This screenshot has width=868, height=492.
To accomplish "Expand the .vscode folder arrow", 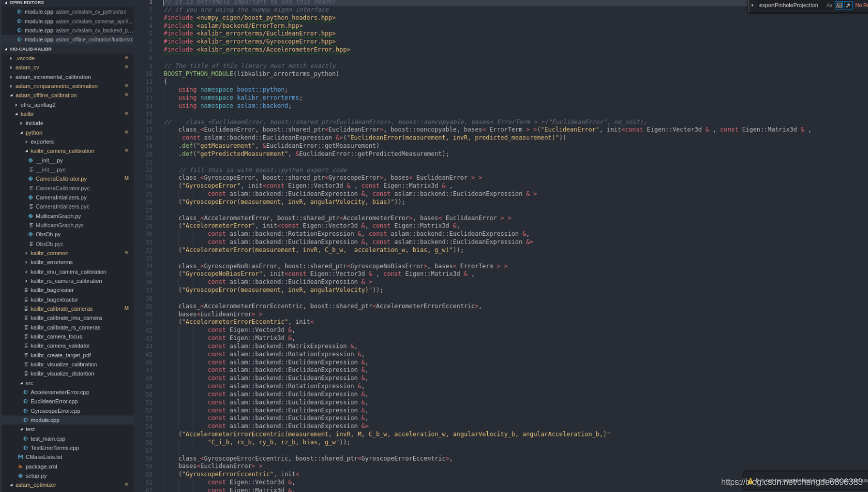I will click(11, 58).
